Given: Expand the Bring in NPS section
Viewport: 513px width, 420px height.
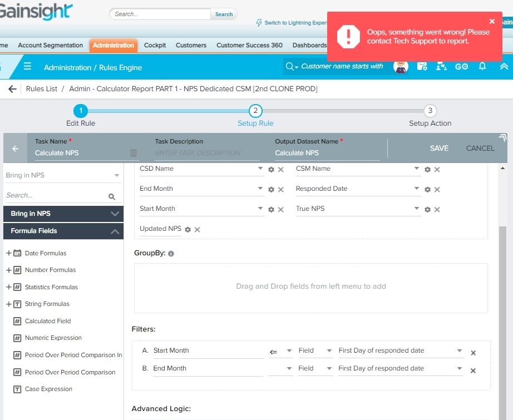Looking at the screenshot, I should point(115,214).
